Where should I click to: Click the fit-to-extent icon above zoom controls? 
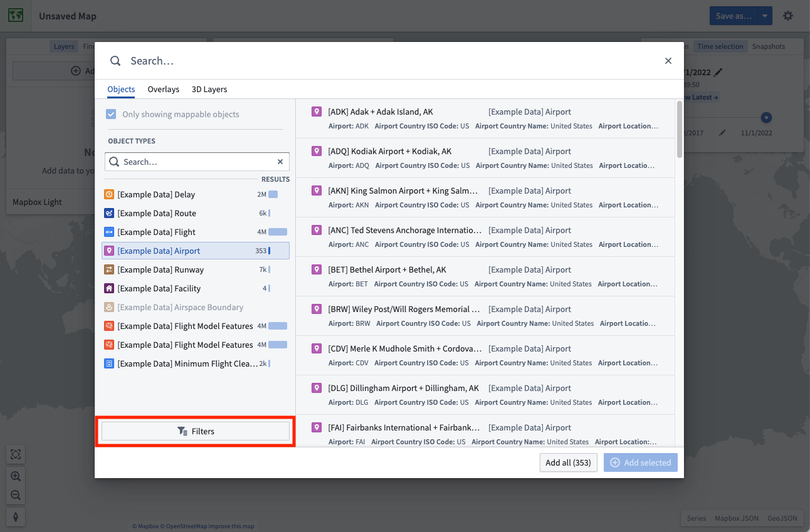(x=16, y=454)
